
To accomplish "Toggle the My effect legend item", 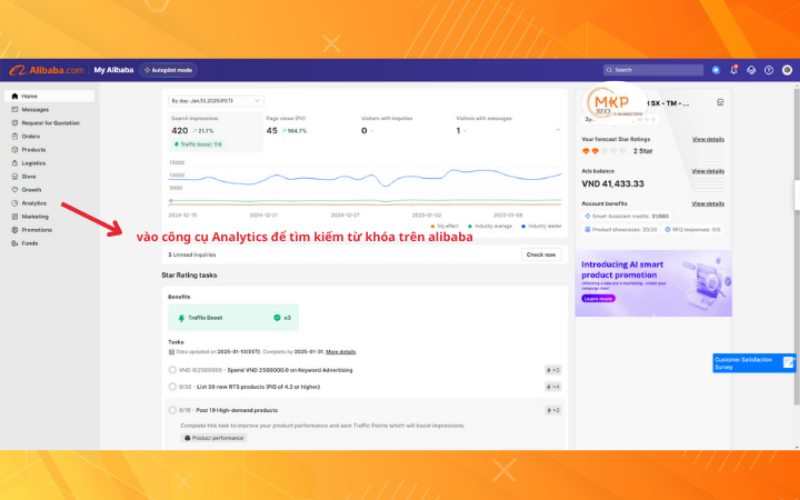I will pos(445,226).
